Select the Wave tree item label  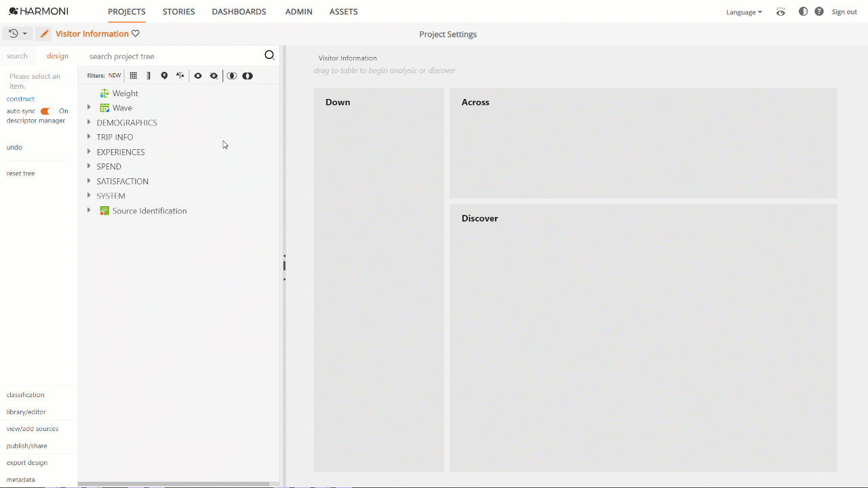(x=122, y=108)
